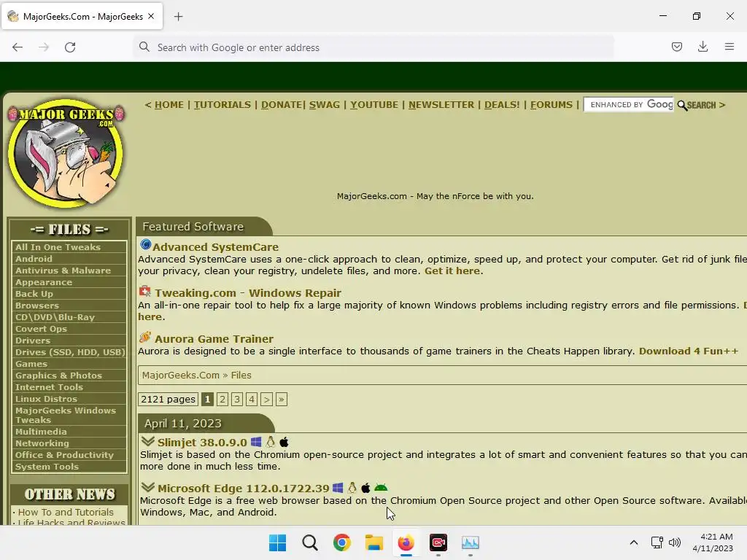Image resolution: width=747 pixels, height=560 pixels.
Task: Open the HOME nav link
Action: point(169,105)
